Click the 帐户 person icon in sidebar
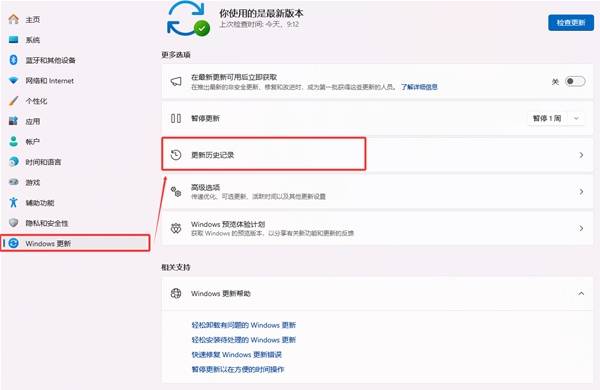This screenshot has height=390, width=600. (13, 141)
